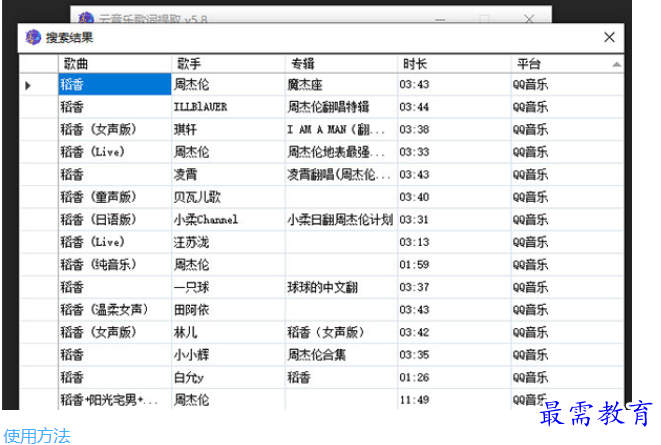Close the 搜索结果 dialog
The width and height of the screenshot is (661, 445).
[609, 37]
